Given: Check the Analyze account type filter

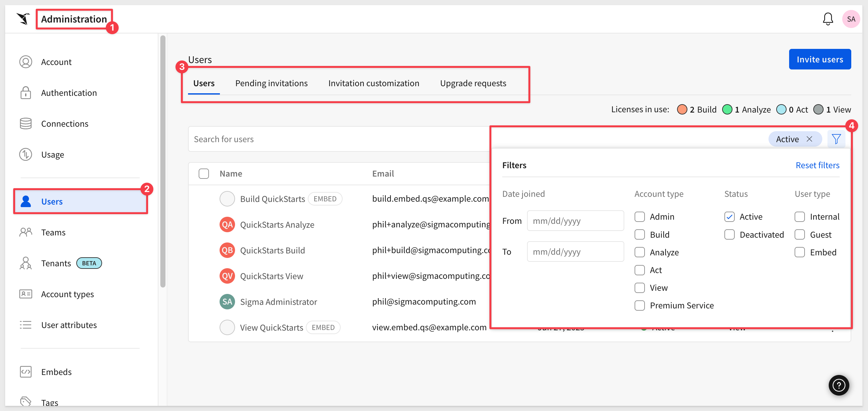Looking at the screenshot, I should pyautogui.click(x=639, y=252).
